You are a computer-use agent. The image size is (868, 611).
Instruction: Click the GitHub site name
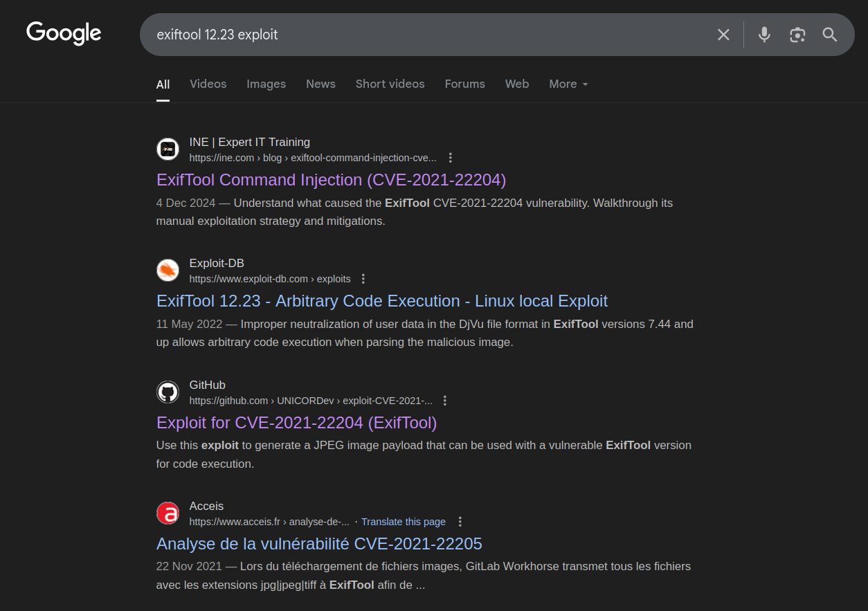tap(208, 385)
